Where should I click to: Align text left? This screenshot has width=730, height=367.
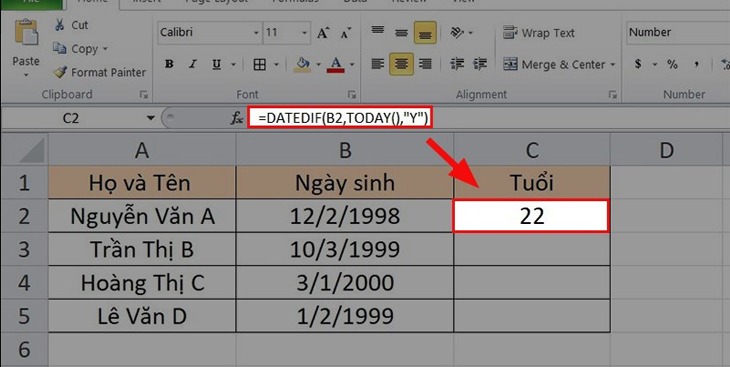point(378,63)
